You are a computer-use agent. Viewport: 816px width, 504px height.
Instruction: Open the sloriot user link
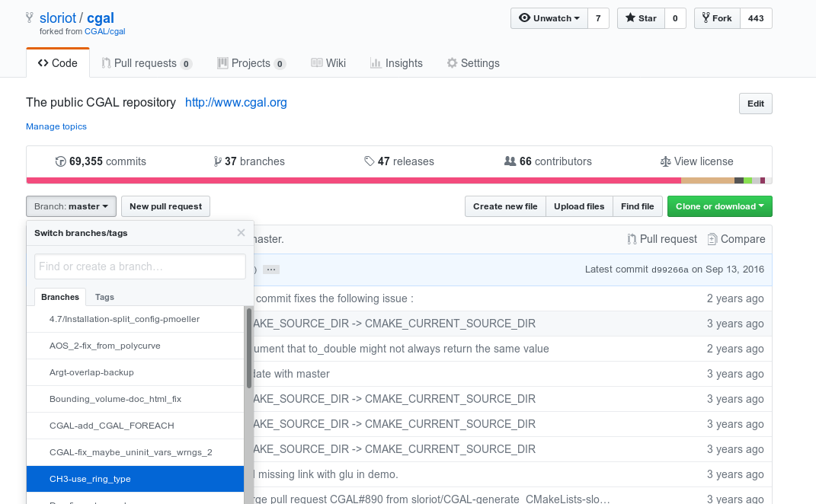[x=58, y=18]
